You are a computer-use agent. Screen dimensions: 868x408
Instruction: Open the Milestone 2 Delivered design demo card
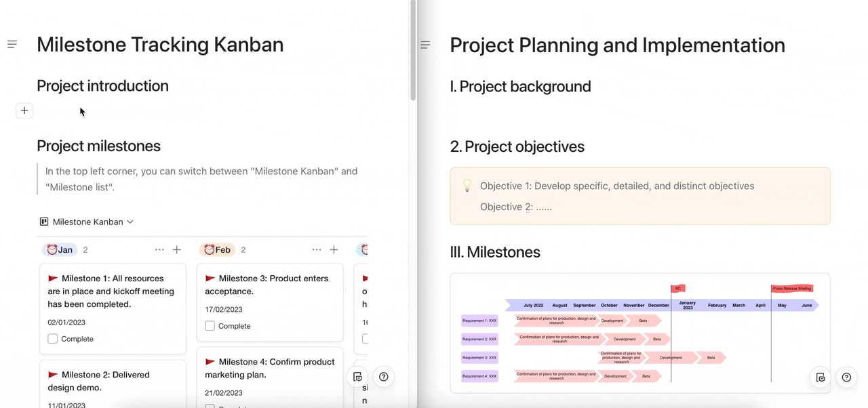point(113,382)
